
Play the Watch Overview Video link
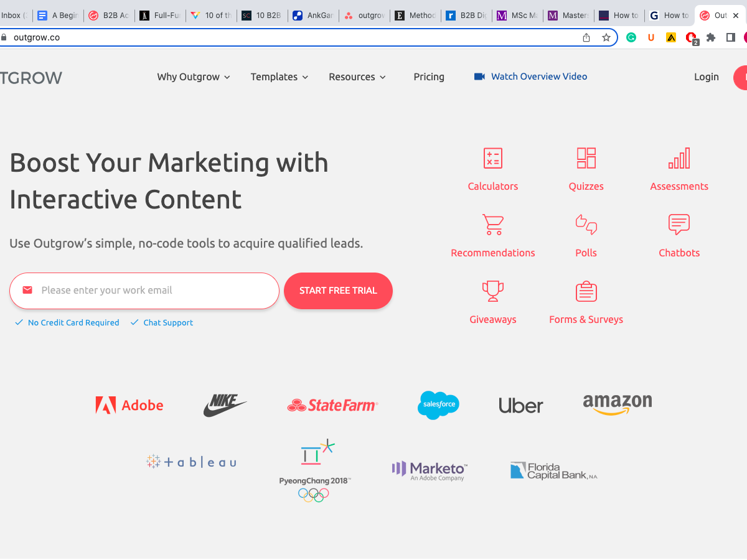530,77
